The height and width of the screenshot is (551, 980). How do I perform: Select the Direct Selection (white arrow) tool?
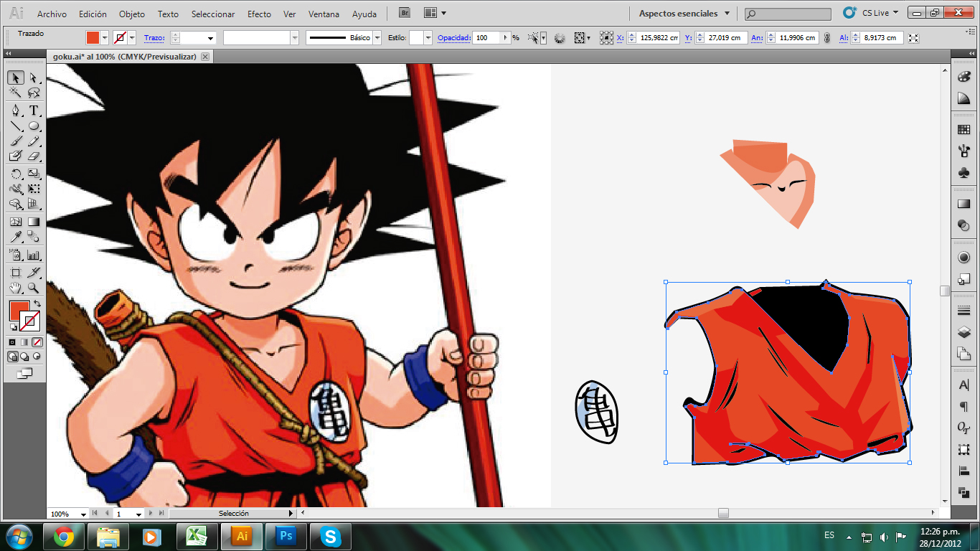(33, 78)
